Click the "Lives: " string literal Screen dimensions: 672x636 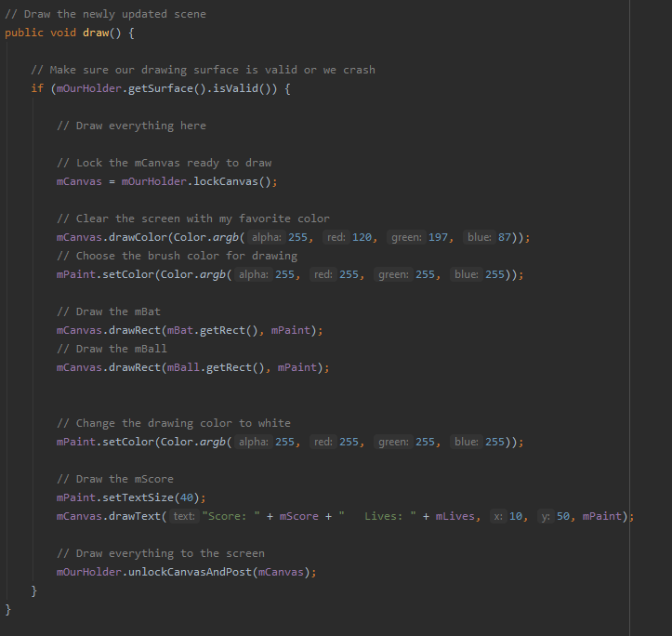pos(377,516)
